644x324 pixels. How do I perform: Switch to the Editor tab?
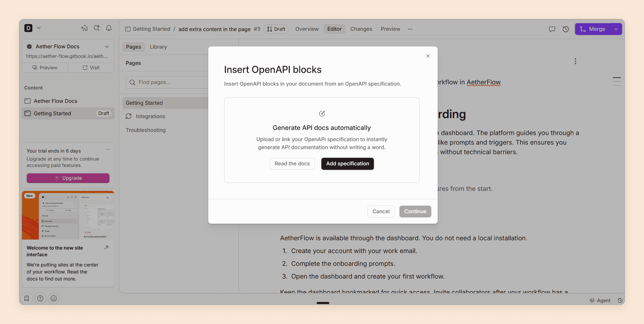pyautogui.click(x=334, y=29)
